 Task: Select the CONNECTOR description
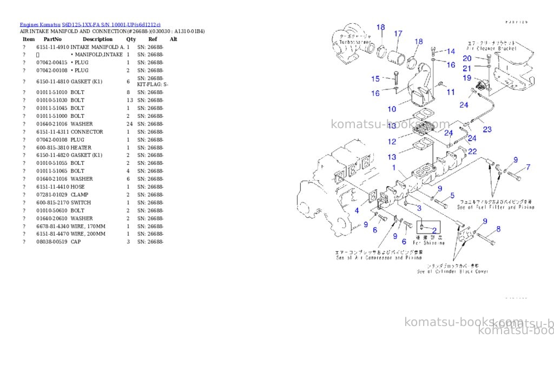coord(87,132)
